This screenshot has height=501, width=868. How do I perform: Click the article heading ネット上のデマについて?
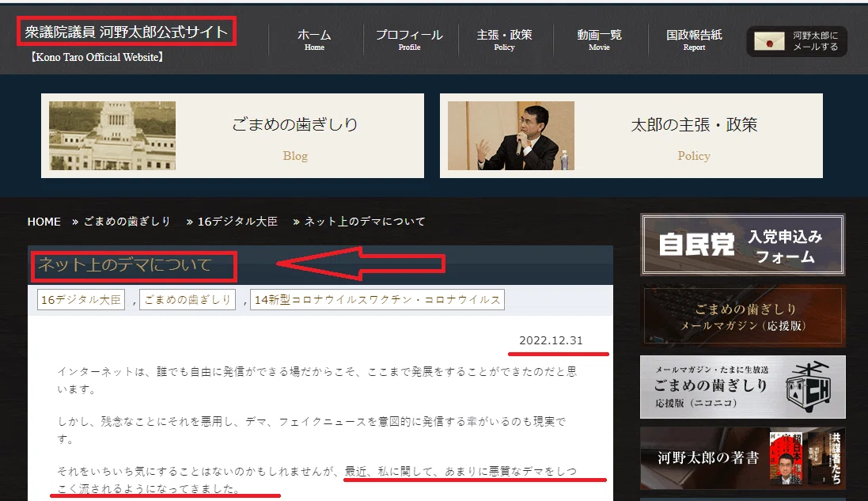point(124,264)
